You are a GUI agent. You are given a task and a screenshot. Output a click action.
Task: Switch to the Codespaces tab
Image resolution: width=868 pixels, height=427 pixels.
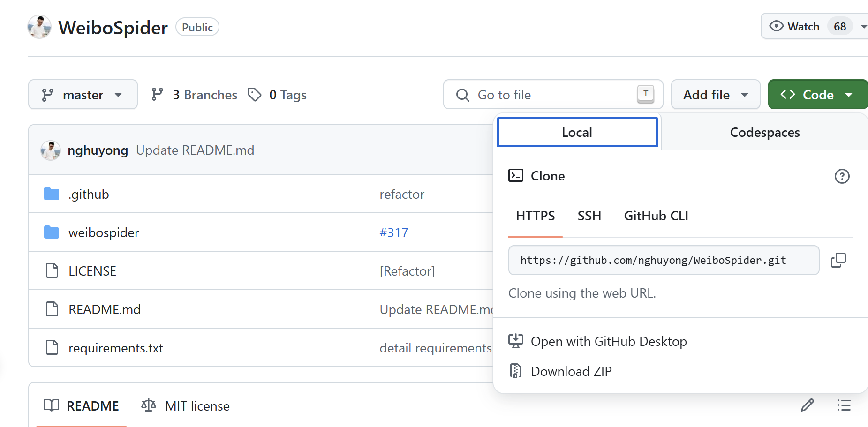[x=764, y=133]
